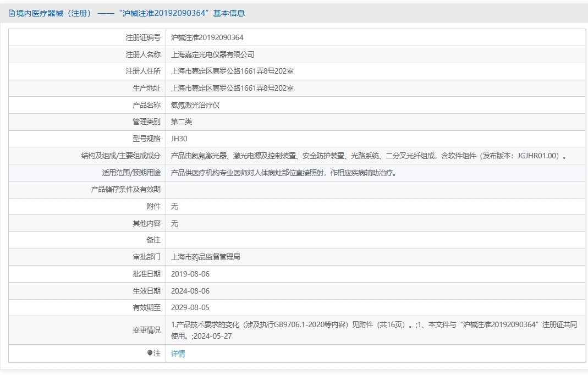Select the structure description starting 产品由氦氖激光器
This screenshot has width=588, height=375.
tap(369, 156)
